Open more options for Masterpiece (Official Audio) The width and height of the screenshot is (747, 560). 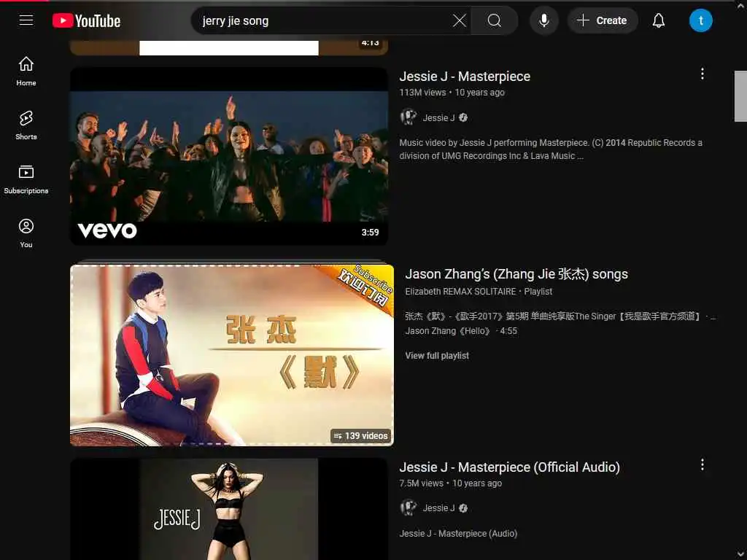[x=702, y=464]
